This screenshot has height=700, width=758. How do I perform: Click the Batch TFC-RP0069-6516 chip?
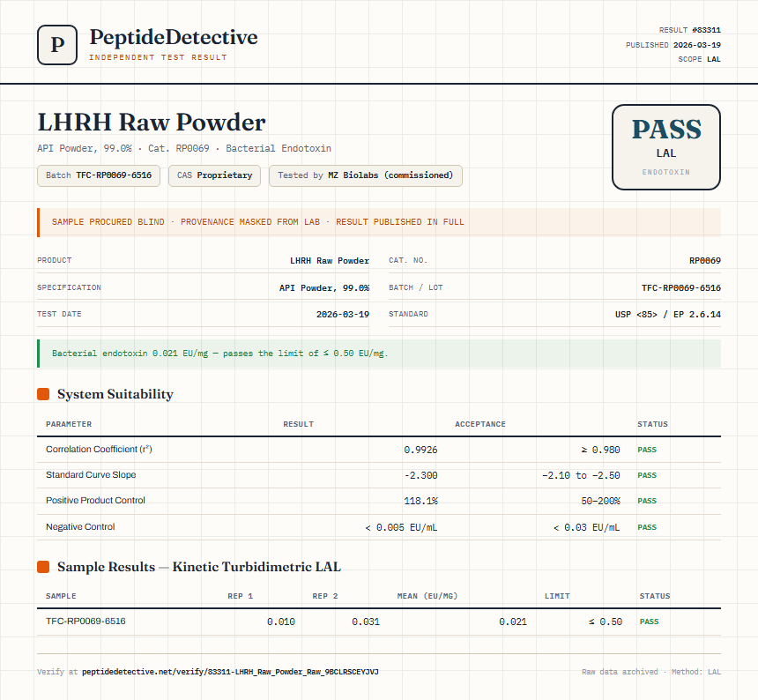pyautogui.click(x=99, y=175)
